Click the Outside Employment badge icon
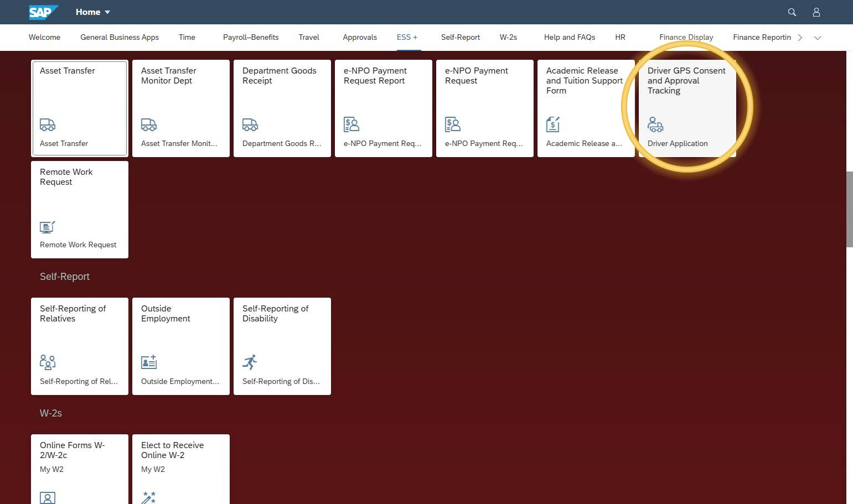The height and width of the screenshot is (504, 853). click(x=148, y=362)
